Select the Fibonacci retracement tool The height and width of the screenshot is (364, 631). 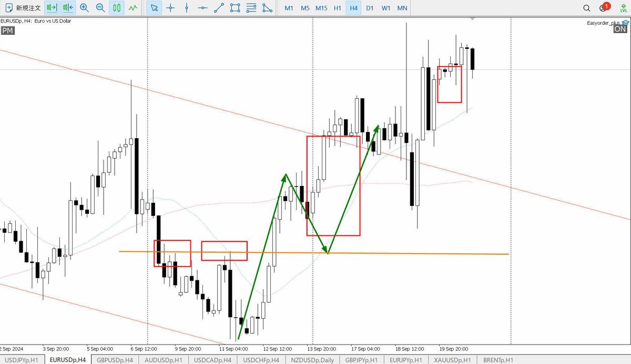point(251,8)
